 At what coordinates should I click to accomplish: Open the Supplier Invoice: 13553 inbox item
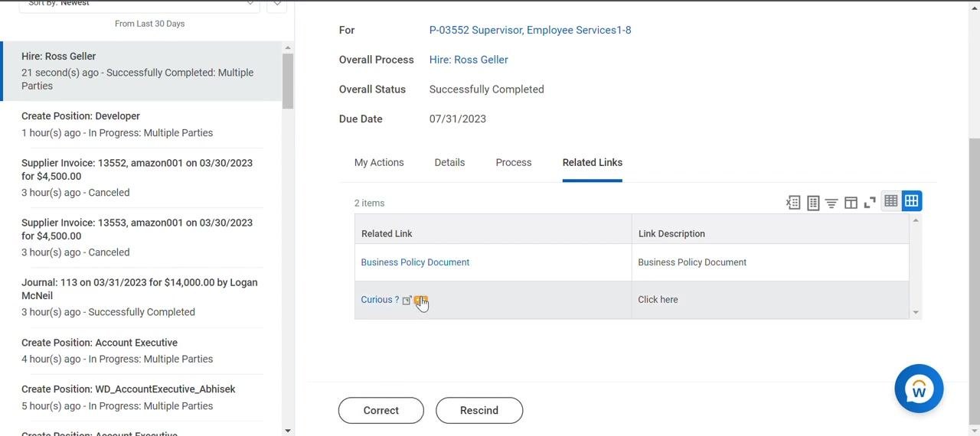[142, 237]
